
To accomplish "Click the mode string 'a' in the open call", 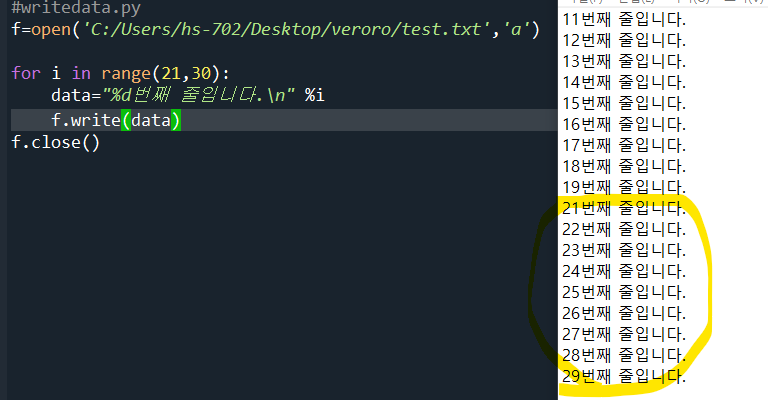I will tap(515, 29).
